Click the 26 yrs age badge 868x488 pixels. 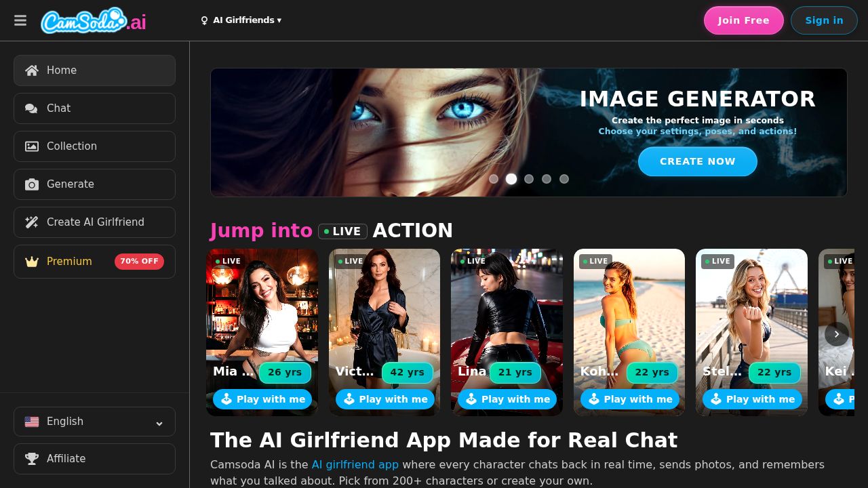(285, 372)
